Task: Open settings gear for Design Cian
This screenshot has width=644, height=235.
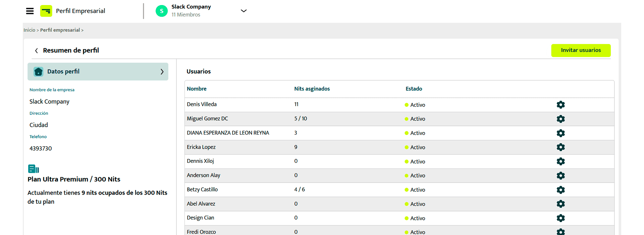Action: click(560, 218)
